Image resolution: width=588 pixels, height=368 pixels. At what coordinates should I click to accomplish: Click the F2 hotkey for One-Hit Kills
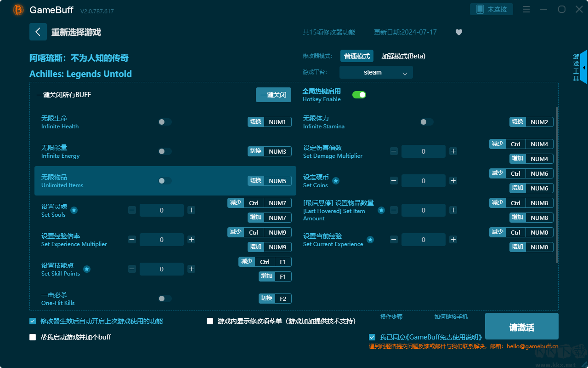(x=283, y=299)
